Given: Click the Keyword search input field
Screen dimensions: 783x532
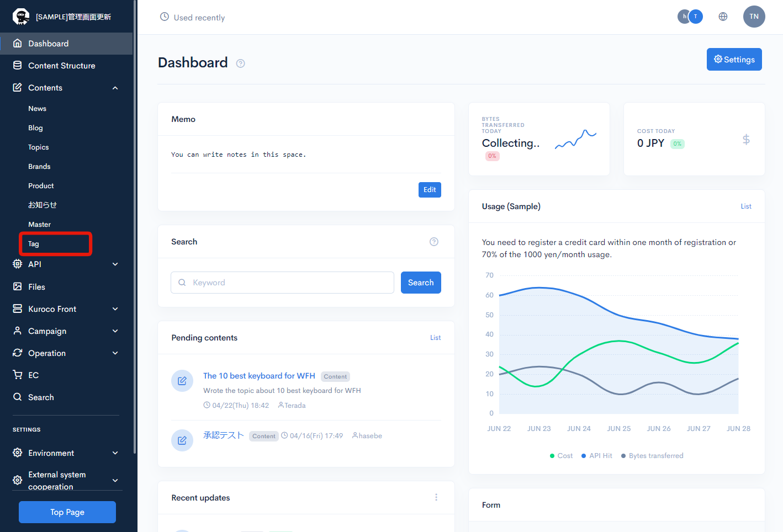Looking at the screenshot, I should point(282,283).
